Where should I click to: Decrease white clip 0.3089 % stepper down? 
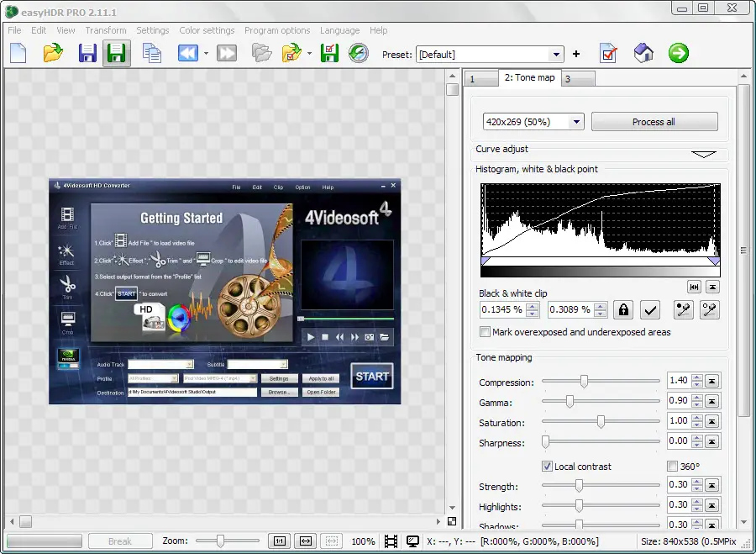click(x=600, y=314)
